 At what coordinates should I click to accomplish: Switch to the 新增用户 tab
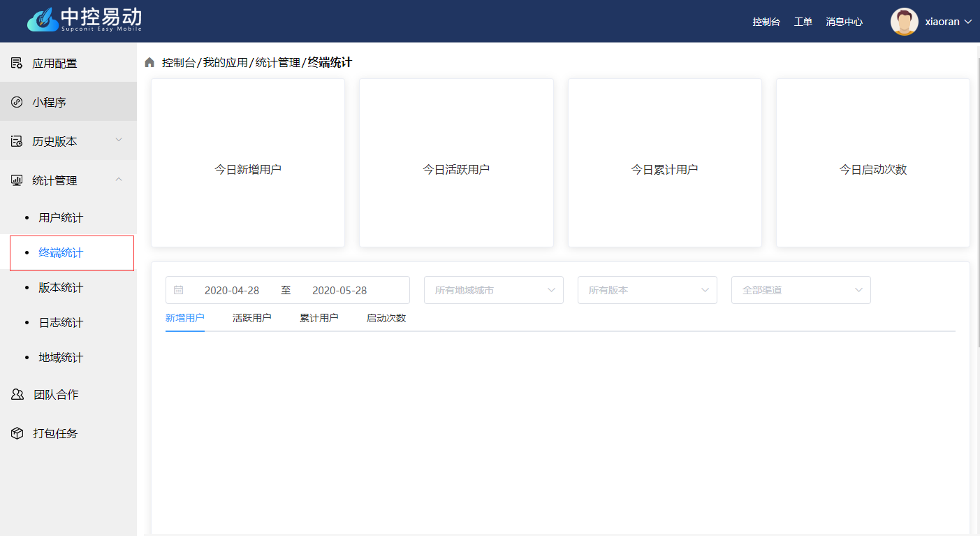(x=185, y=318)
